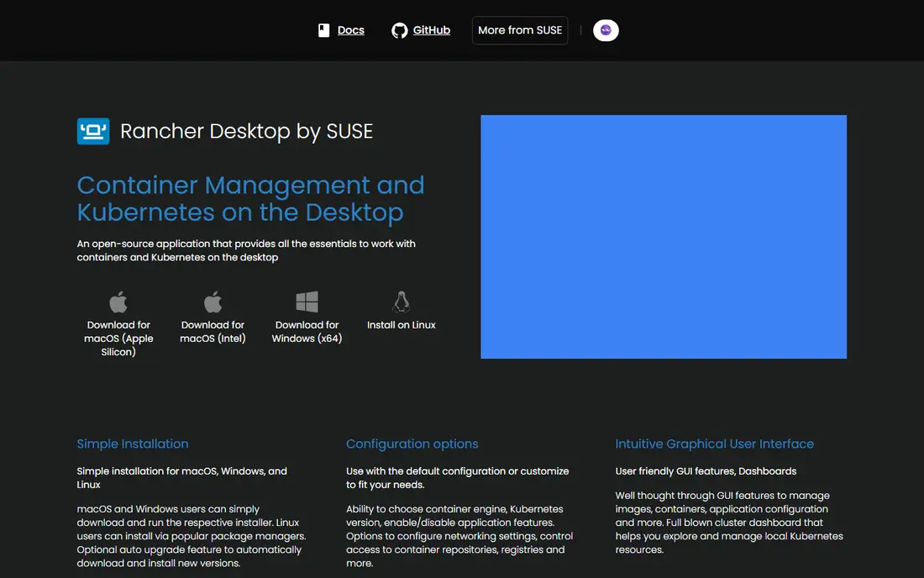Open Install on Linux link
This screenshot has height=578, width=924.
402,324
